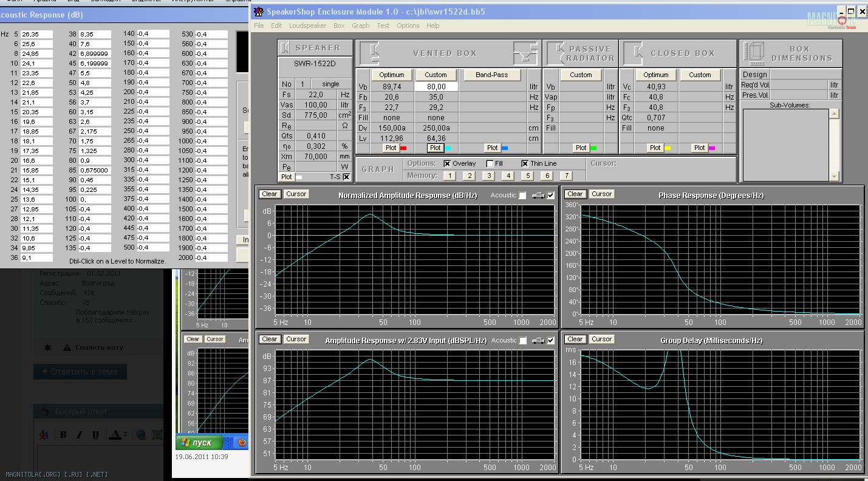
Task: Click the Speaker panel Plot button
Action: coord(286,177)
